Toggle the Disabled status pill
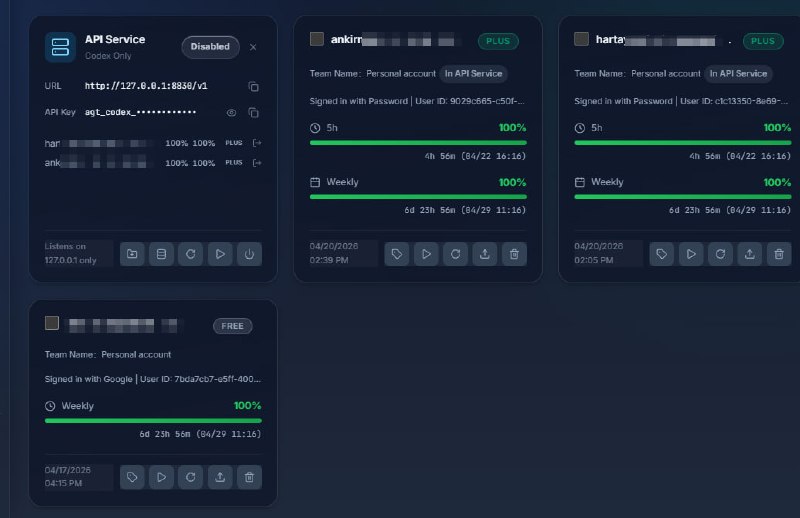 coord(210,47)
